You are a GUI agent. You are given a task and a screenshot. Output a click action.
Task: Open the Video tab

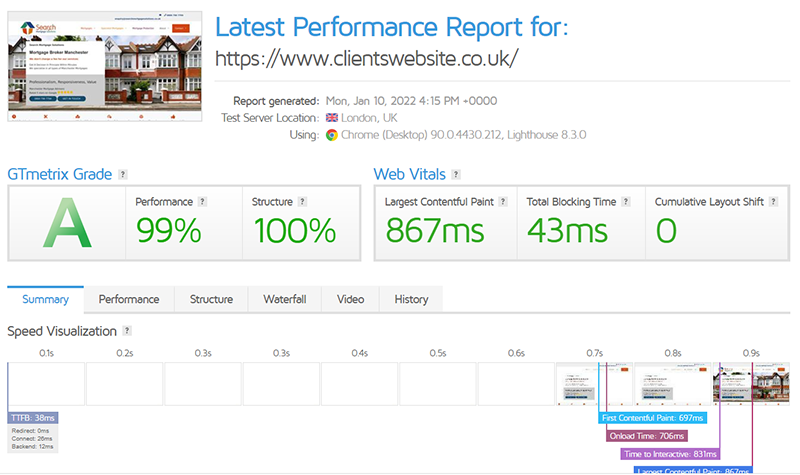click(350, 299)
